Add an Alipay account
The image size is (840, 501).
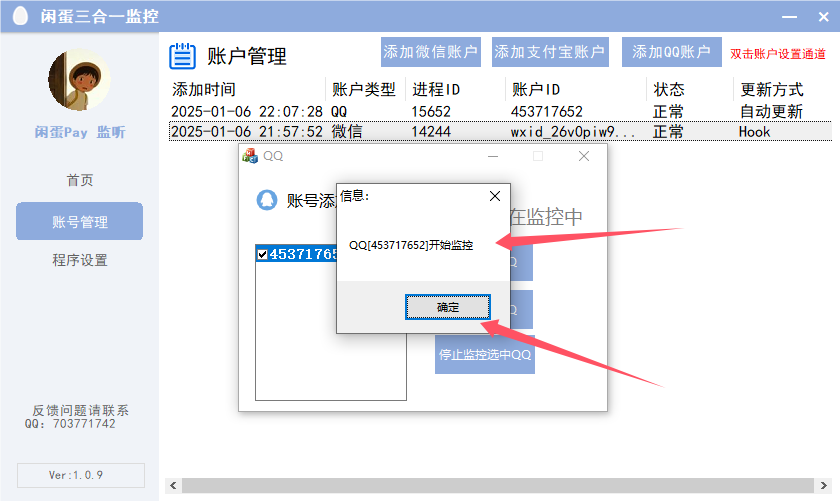point(550,52)
